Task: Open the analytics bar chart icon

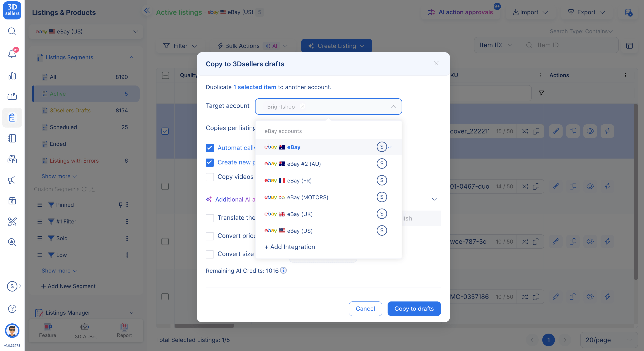Action: coord(12,76)
